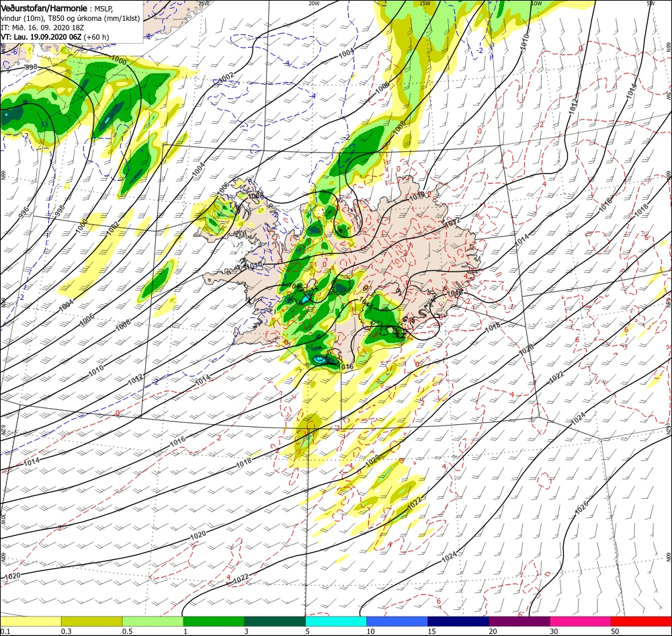Image resolution: width=672 pixels, height=636 pixels.
Task: Click the pink 30–50 legend swatch
Action: coord(581,621)
